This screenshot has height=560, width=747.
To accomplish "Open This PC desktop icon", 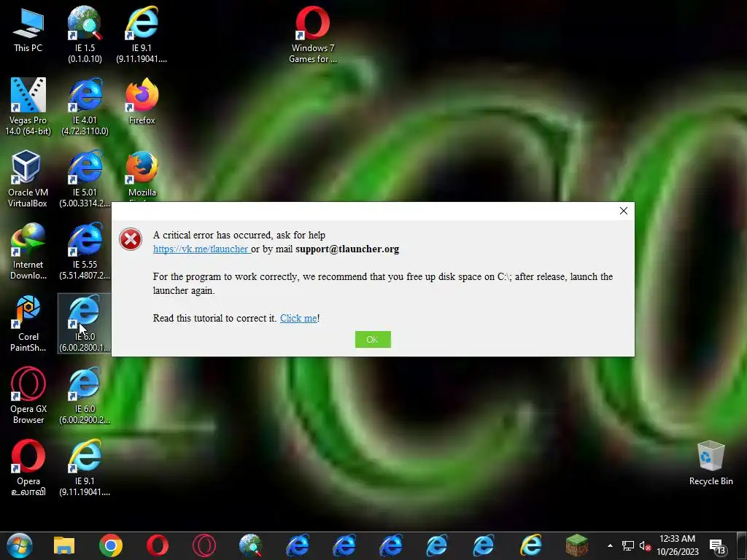I will point(28,29).
